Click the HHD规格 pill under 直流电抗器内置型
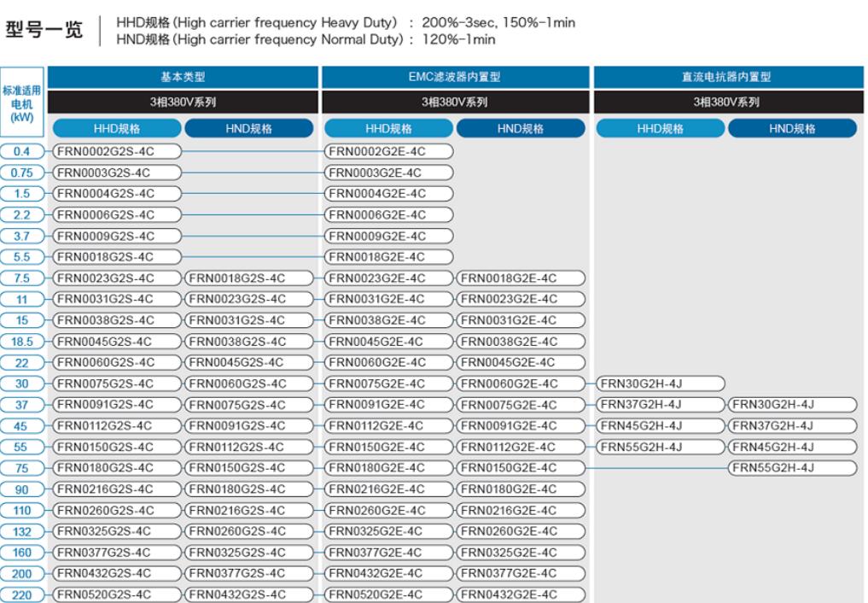The height and width of the screenshot is (603, 868). (661, 128)
